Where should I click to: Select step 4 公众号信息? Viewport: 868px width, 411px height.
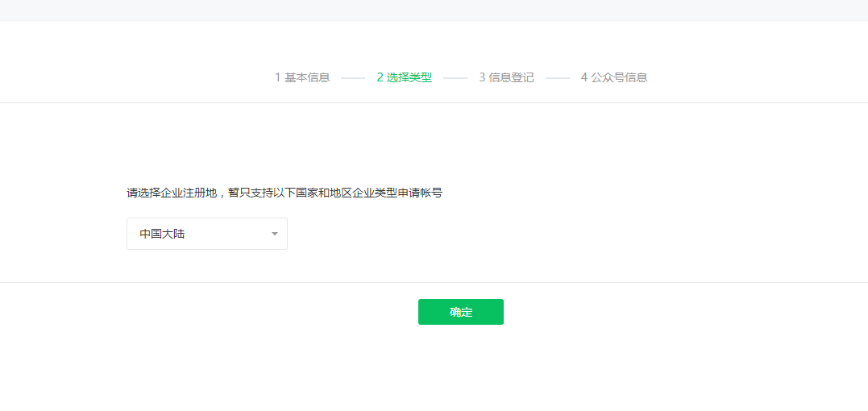point(614,77)
